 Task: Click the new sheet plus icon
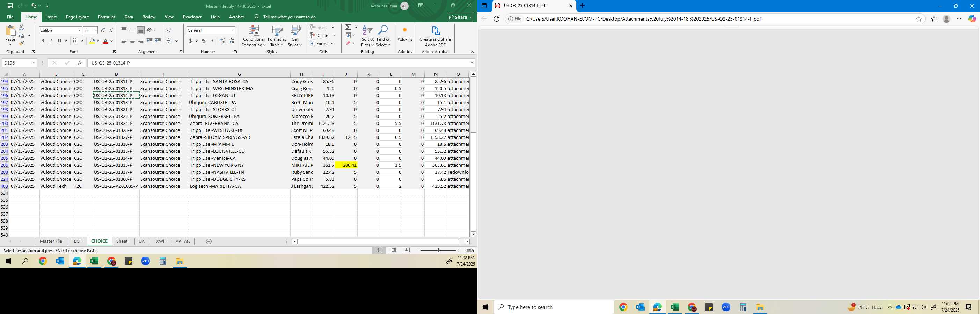[209, 241]
